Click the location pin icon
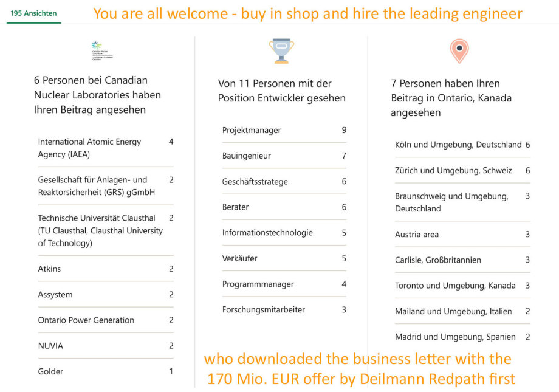This screenshot has height=392, width=559. pyautogui.click(x=459, y=51)
